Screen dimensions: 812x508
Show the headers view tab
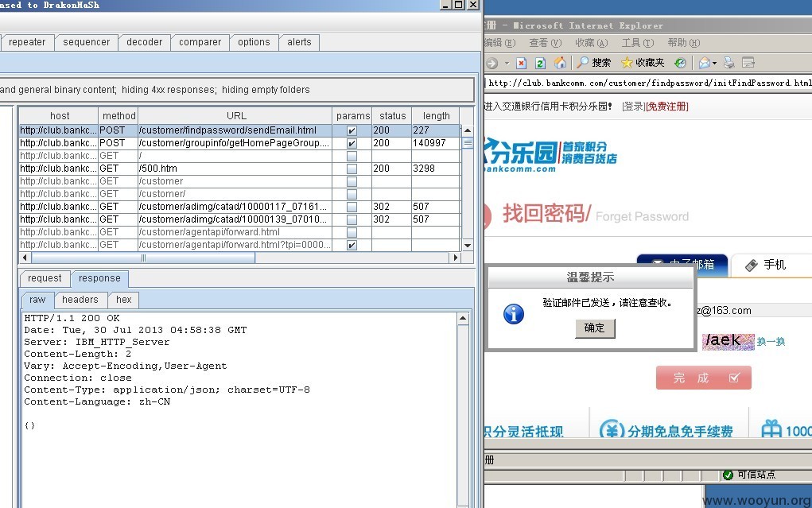point(80,300)
